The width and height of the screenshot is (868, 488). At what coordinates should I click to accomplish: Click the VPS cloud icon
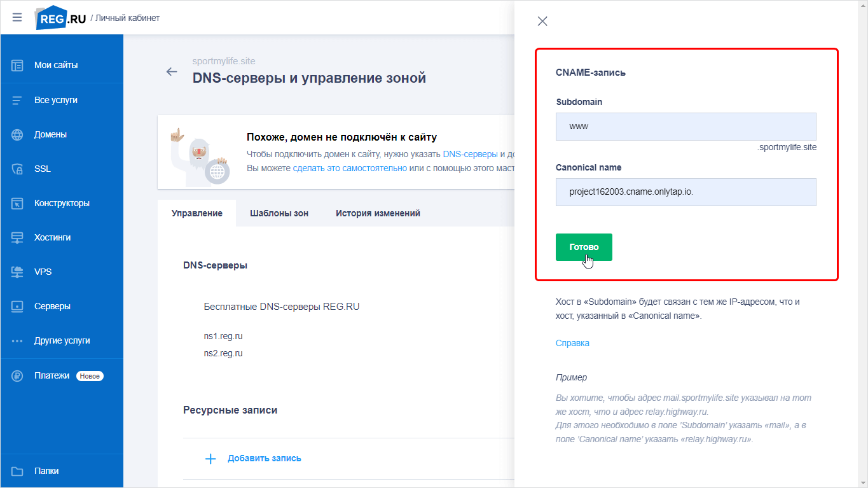[x=17, y=272]
